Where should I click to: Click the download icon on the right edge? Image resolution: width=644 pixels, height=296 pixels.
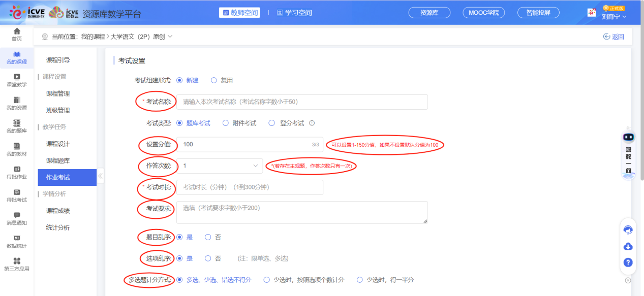(x=628, y=246)
